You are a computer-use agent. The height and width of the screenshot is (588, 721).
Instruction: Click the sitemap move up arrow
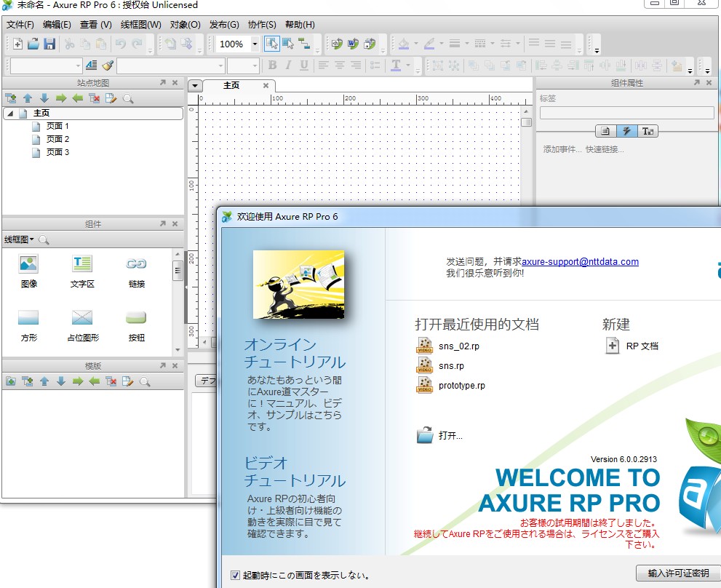[28, 98]
